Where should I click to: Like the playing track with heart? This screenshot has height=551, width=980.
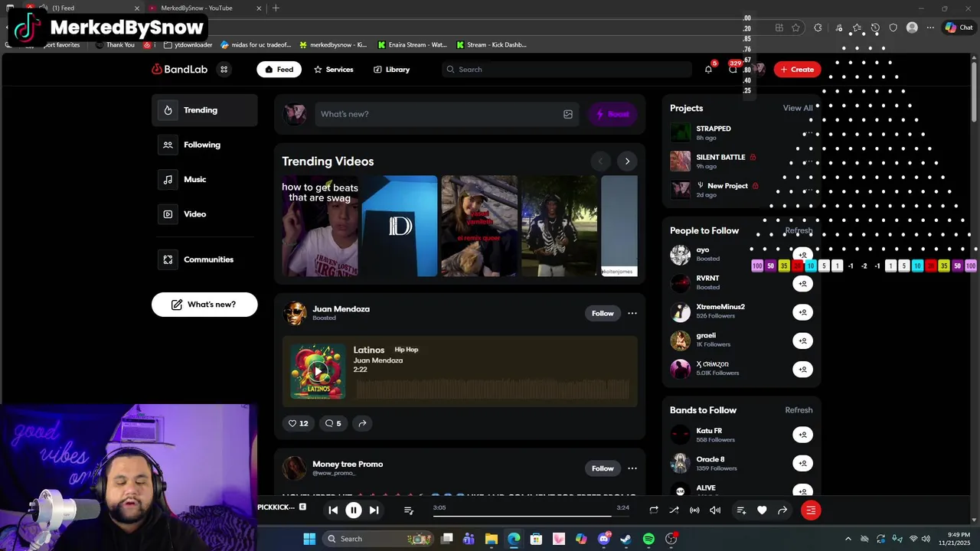coord(762,510)
